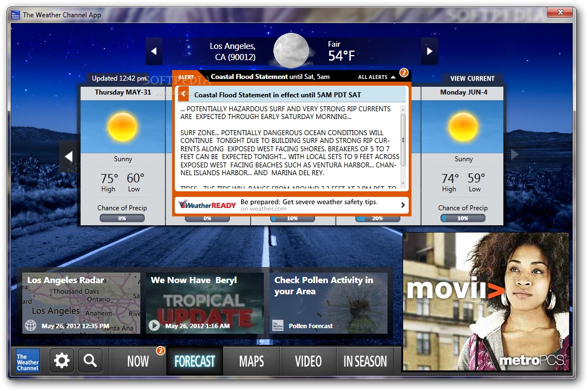Click the Los Angeles, CA (90012) location label
The image size is (588, 391).
tap(233, 51)
